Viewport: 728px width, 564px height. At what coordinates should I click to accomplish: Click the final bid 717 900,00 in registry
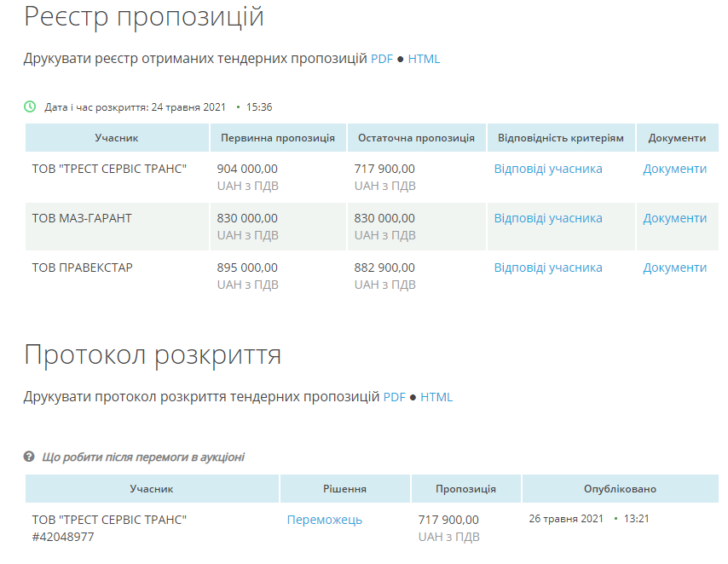[384, 169]
